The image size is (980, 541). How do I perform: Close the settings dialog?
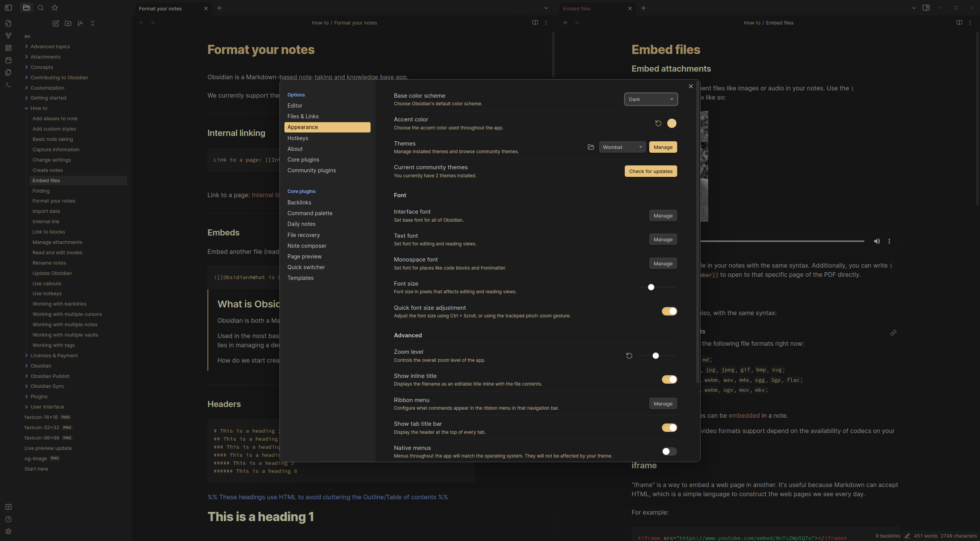(x=691, y=86)
